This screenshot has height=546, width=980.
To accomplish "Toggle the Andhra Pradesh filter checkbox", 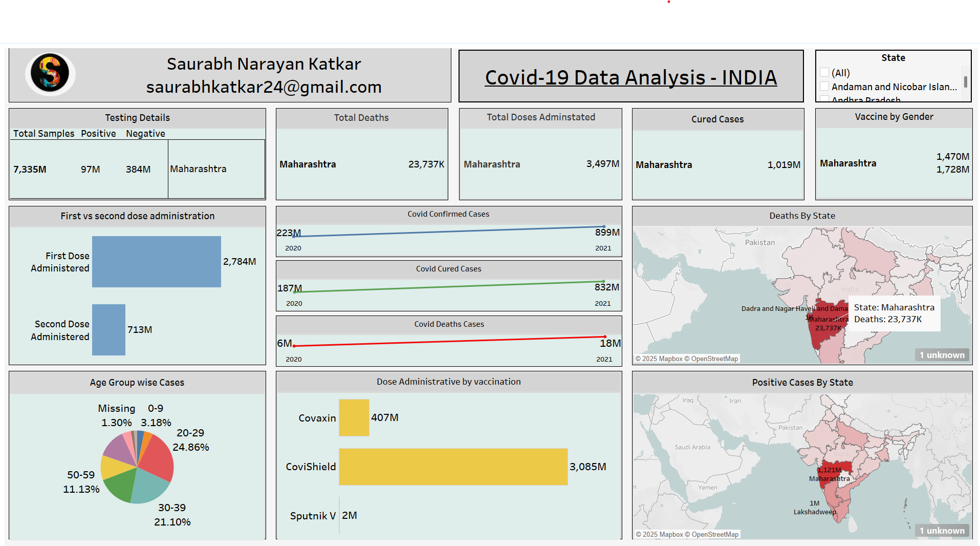I will 824,99.
